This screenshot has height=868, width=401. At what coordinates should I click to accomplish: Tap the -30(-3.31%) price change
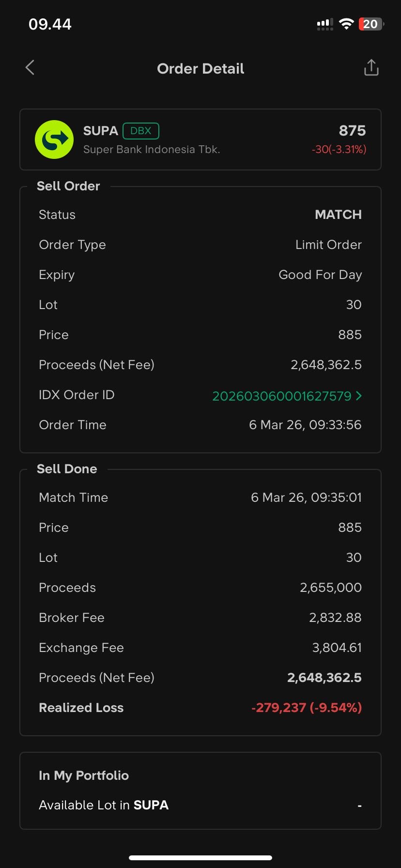click(x=339, y=150)
